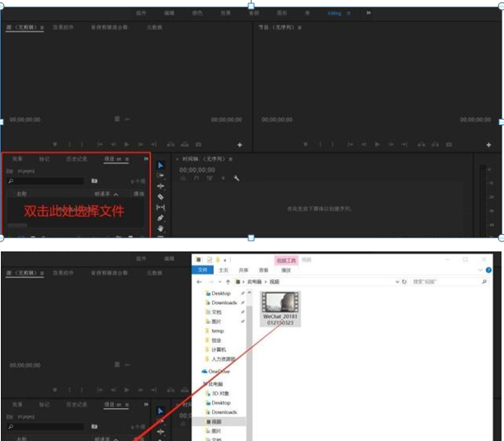Open timeline display settings wrench, upper screenshot
This screenshot has height=441, width=504.
click(x=236, y=178)
